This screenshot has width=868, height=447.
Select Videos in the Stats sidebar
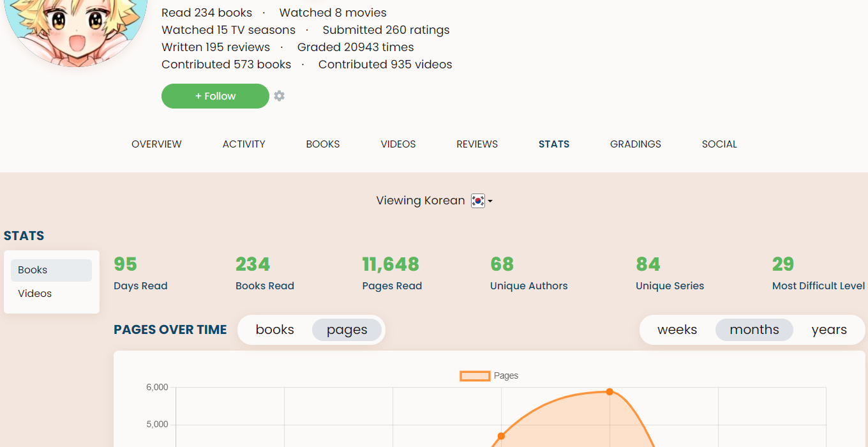[51, 294]
